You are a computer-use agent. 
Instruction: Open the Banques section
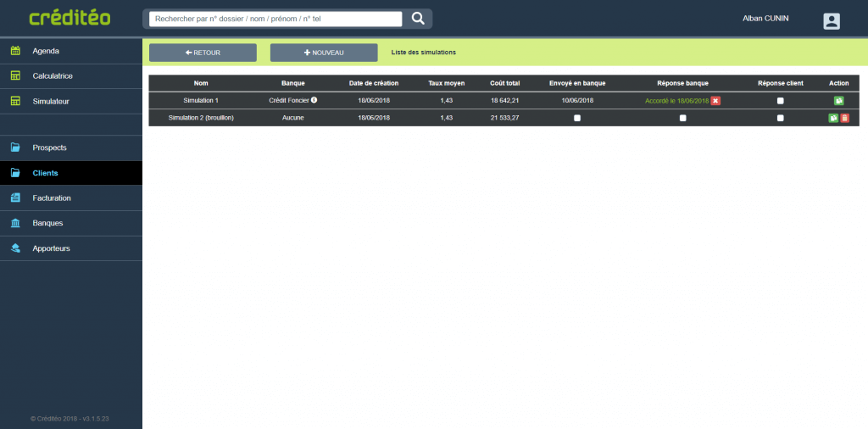coord(47,223)
